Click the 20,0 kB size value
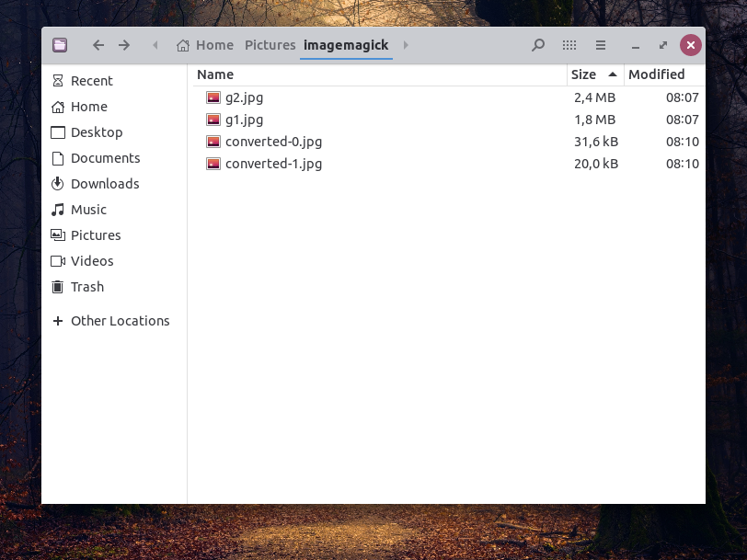This screenshot has height=560, width=747. (596, 164)
